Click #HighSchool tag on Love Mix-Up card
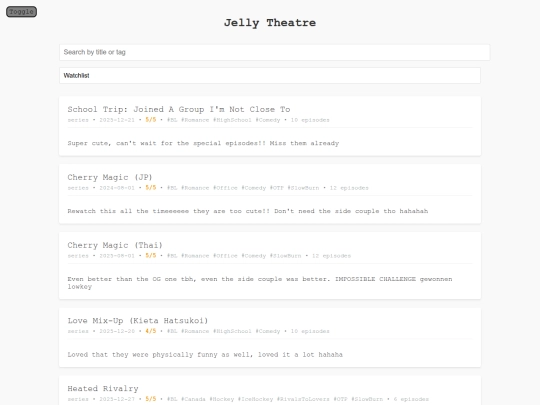This screenshot has height=405, width=540. pyautogui.click(x=232, y=331)
